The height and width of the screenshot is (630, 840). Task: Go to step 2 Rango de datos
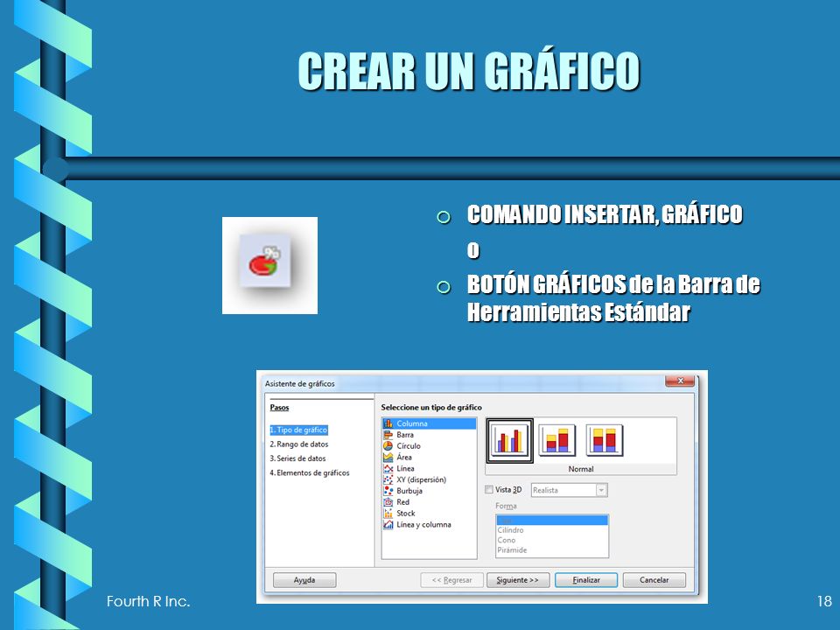pos(299,444)
